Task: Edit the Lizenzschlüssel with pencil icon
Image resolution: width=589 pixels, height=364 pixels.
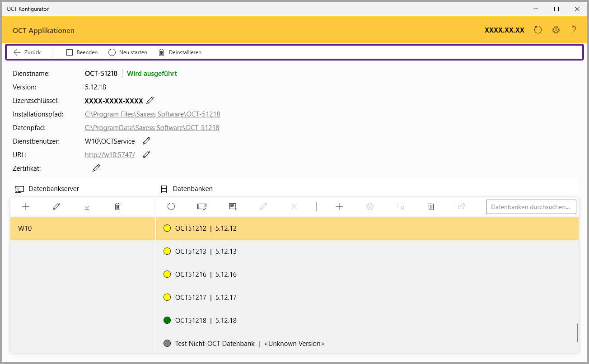Action: (150, 100)
